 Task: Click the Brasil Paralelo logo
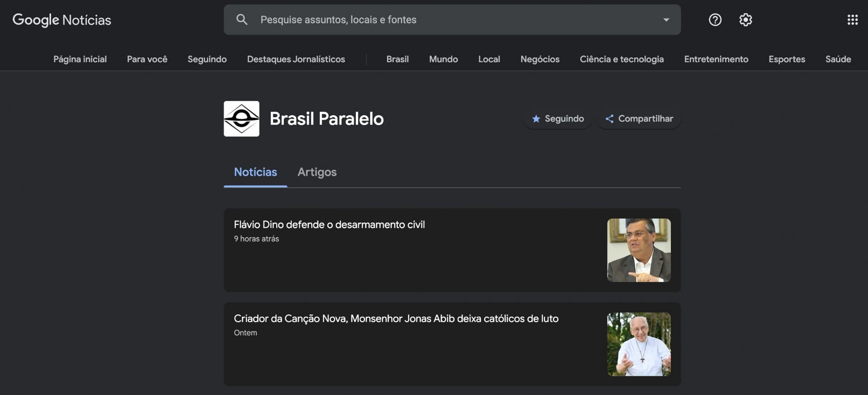click(241, 118)
